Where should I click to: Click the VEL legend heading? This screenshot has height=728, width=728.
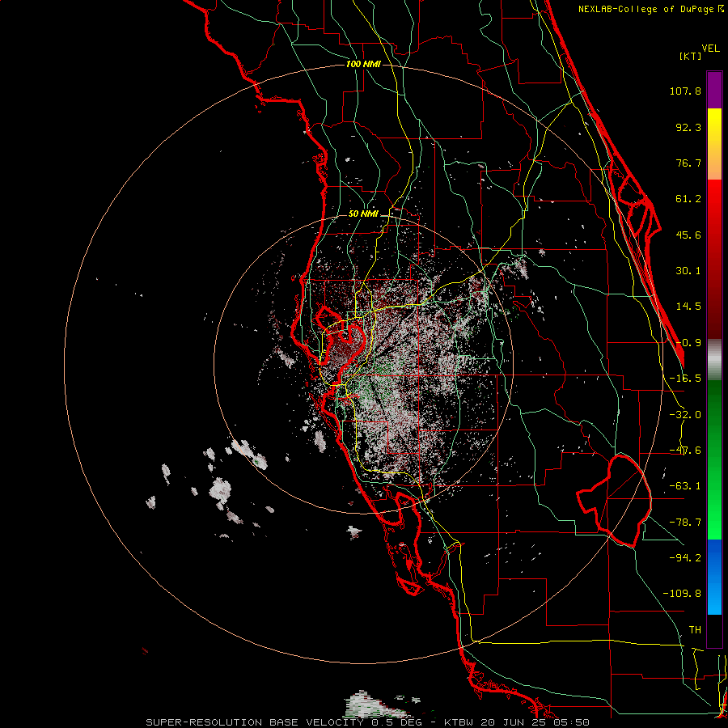click(x=711, y=49)
